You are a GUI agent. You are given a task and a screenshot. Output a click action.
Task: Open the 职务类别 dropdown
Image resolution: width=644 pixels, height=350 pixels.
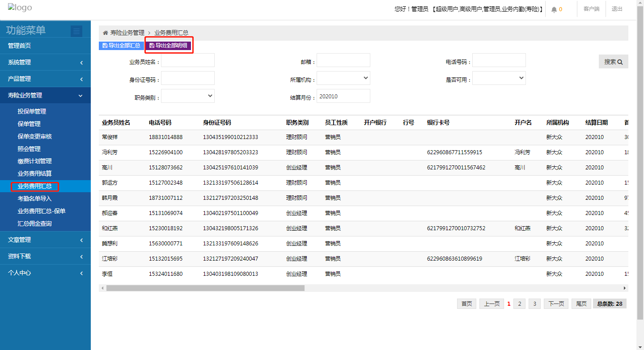(x=187, y=96)
